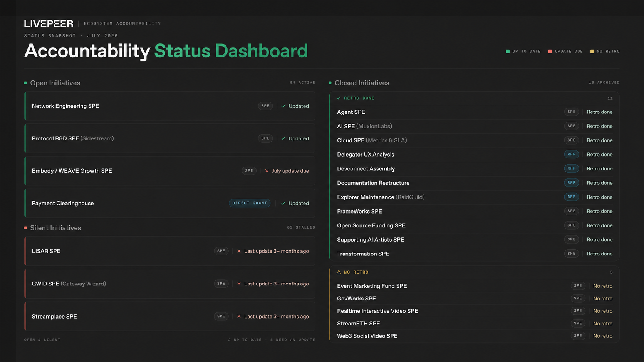This screenshot has height=362, width=644.
Task: Click red X icon on GWID SPE row
Action: pos(239,284)
